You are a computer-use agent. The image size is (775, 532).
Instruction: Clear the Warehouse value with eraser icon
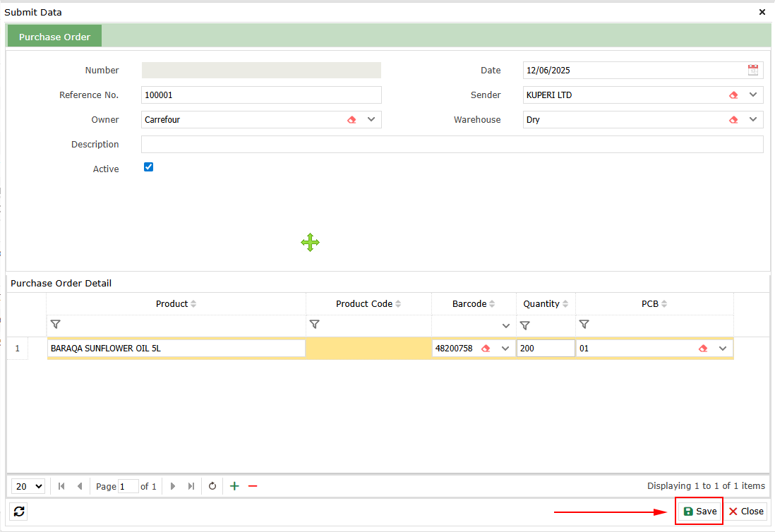tap(733, 120)
